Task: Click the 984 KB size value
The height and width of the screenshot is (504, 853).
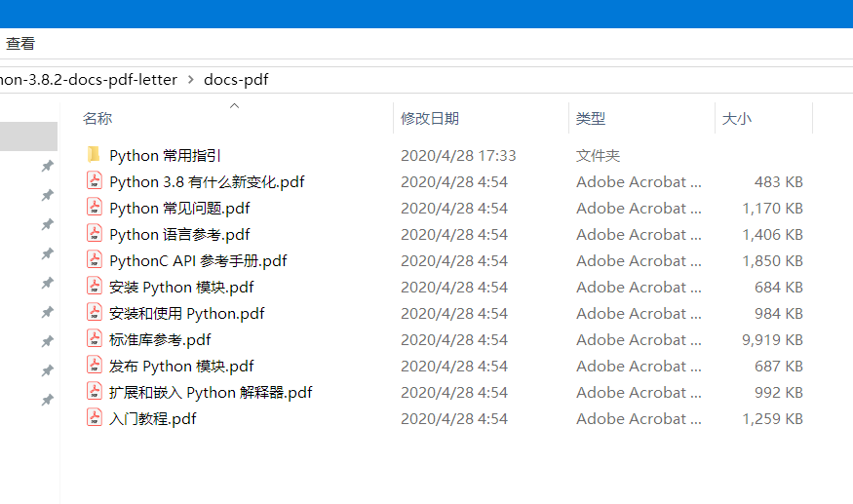Action: 779,314
